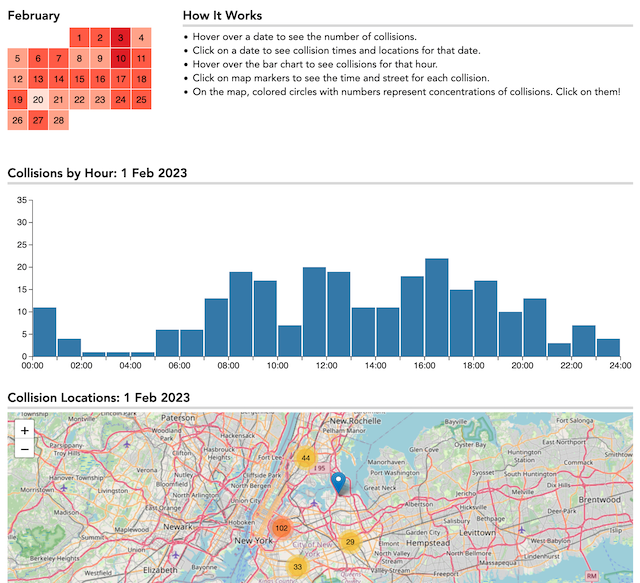Select February 23 in the calendar
The width and height of the screenshot is (640, 583).
click(100, 100)
